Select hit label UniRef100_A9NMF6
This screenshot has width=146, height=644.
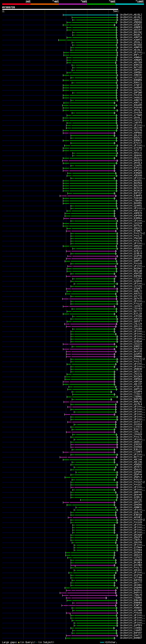[x=131, y=27]
